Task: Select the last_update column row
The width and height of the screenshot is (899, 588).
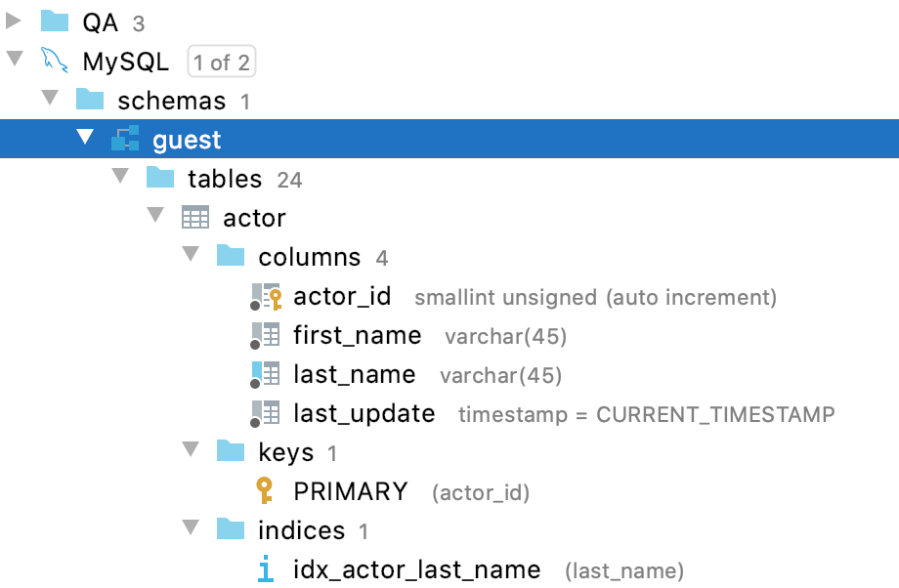Action: (364, 414)
